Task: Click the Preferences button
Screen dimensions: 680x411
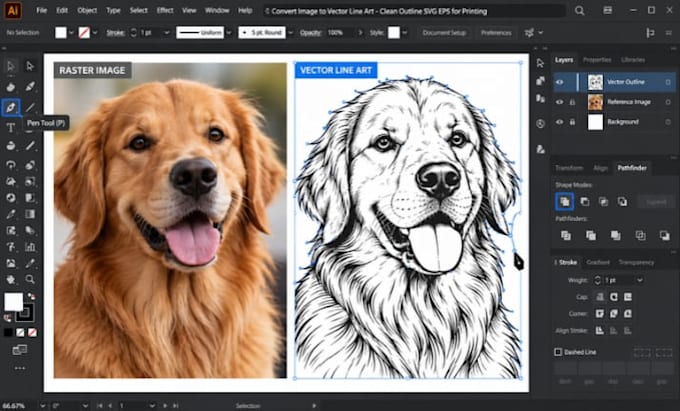Action: (x=496, y=33)
